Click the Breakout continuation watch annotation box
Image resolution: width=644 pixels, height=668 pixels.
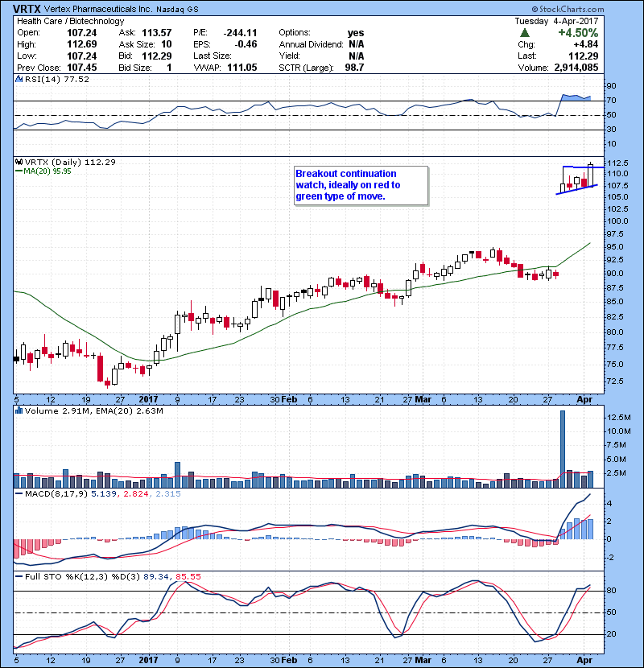(361, 185)
